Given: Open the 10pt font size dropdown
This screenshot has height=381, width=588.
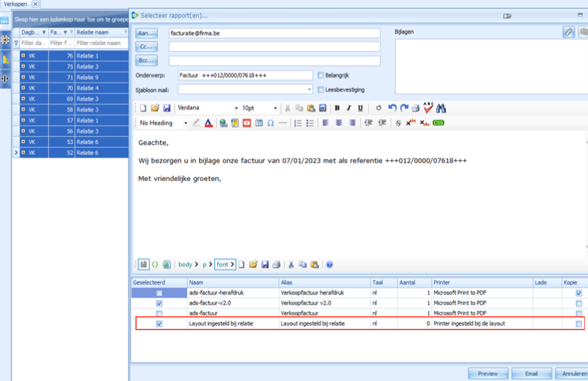Looking at the screenshot, I should coord(275,109).
